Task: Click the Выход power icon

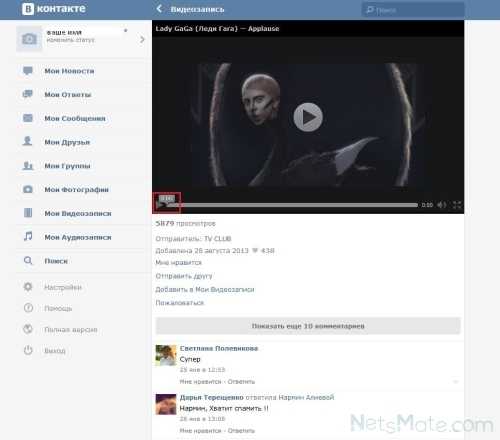Action: [x=28, y=350]
